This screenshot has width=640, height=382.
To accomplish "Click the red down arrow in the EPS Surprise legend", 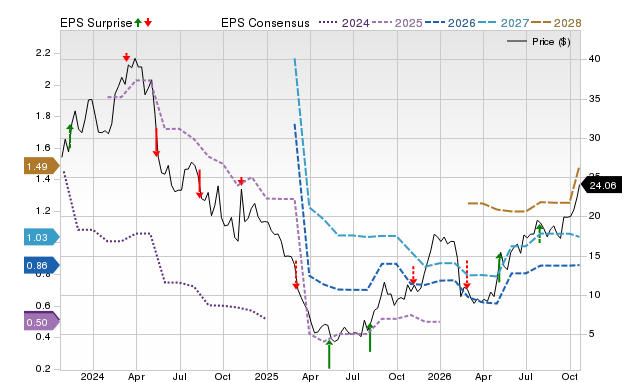I will [x=148, y=23].
